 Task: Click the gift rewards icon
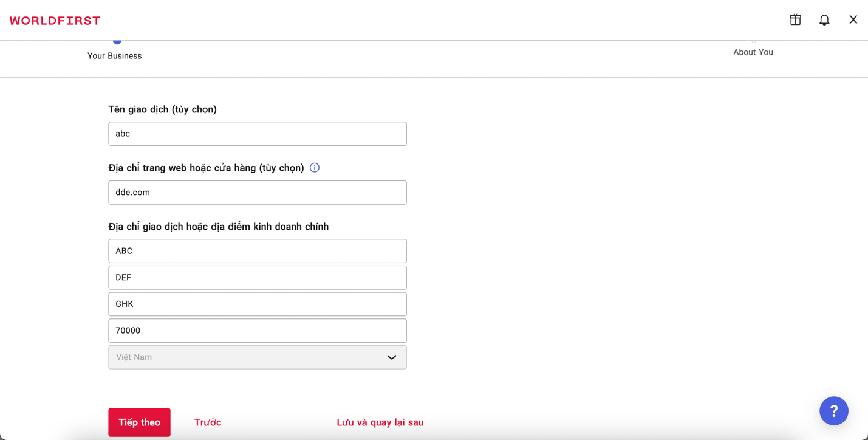[795, 20]
